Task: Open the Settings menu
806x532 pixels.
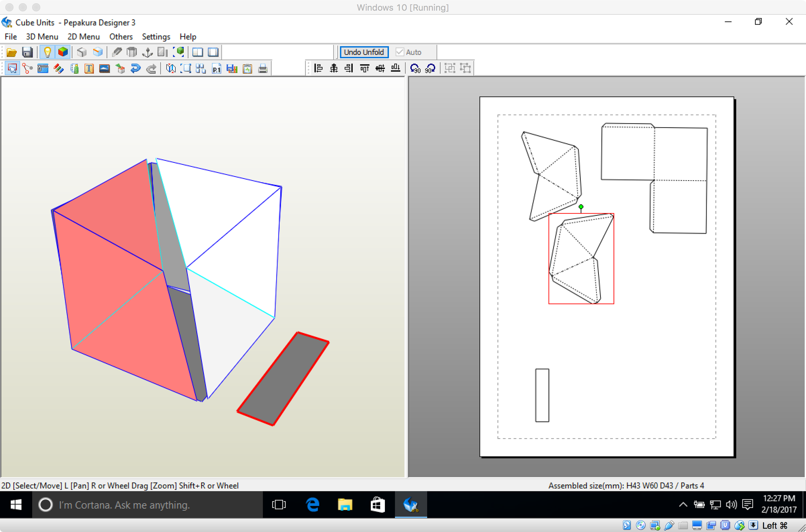Action: [156, 37]
